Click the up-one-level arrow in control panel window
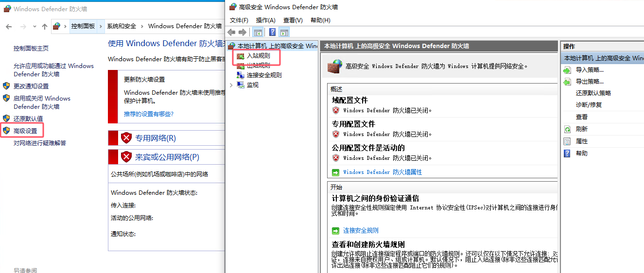 coord(45,26)
